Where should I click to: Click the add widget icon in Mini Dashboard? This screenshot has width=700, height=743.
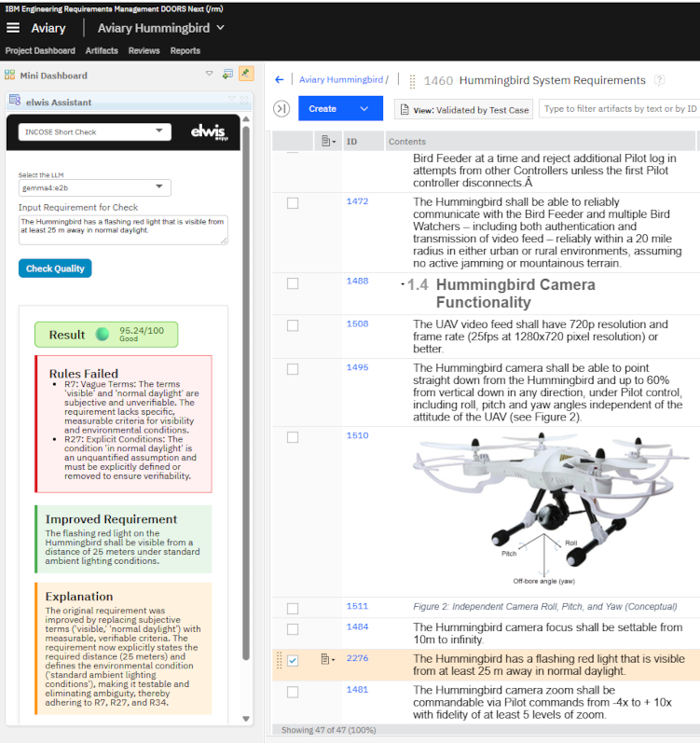(x=227, y=74)
